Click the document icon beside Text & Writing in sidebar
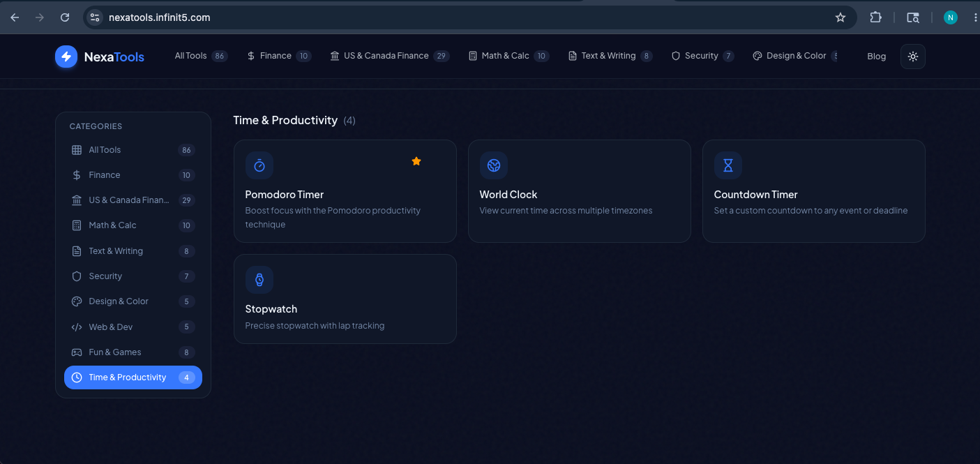 point(77,251)
